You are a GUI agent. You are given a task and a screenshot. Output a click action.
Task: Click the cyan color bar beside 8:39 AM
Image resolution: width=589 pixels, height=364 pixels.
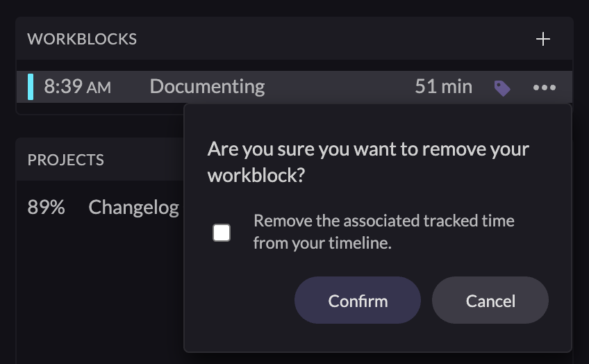31,87
